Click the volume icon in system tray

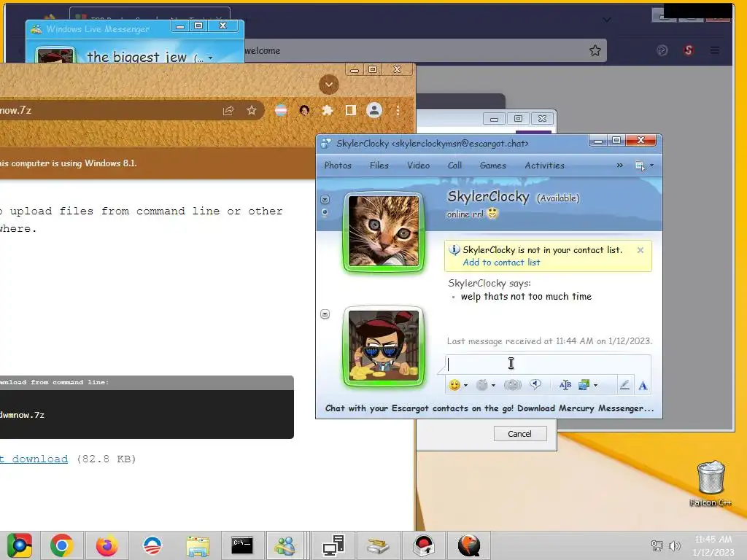point(673,546)
